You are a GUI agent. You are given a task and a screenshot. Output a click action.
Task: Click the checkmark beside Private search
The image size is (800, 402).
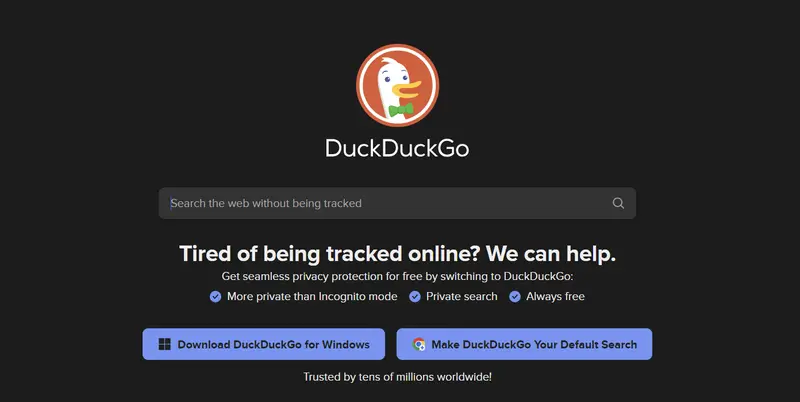coord(415,296)
